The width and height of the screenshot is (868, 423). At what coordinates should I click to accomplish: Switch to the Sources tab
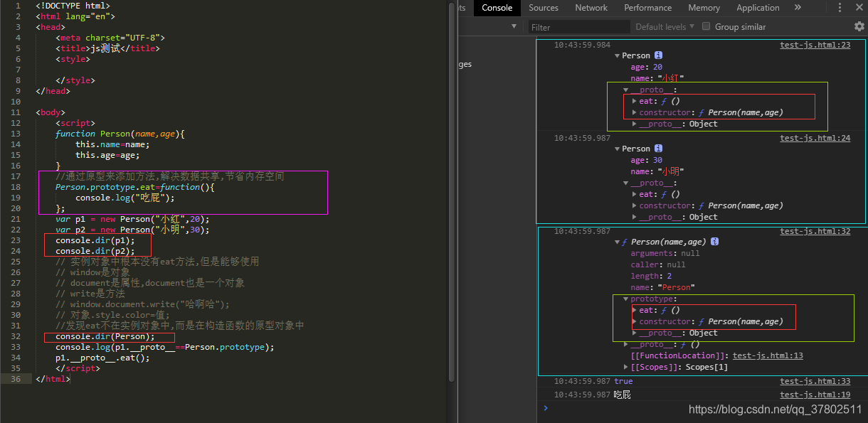point(544,8)
